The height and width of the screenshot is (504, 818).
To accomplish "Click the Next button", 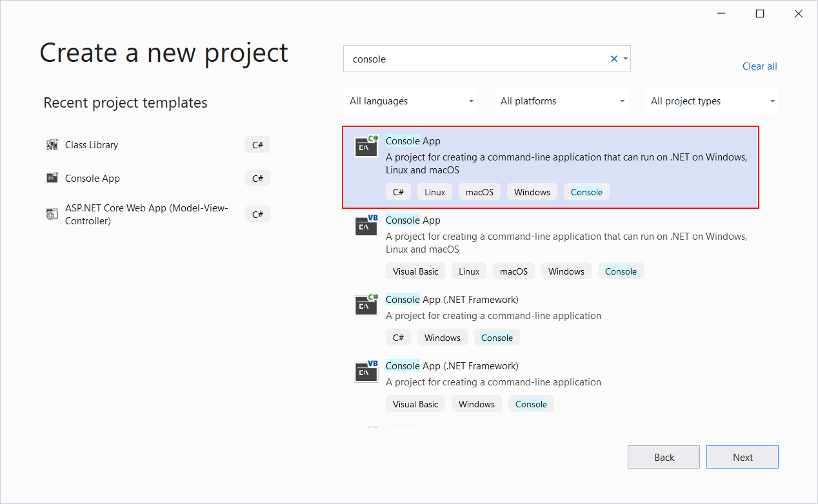I will pos(742,456).
